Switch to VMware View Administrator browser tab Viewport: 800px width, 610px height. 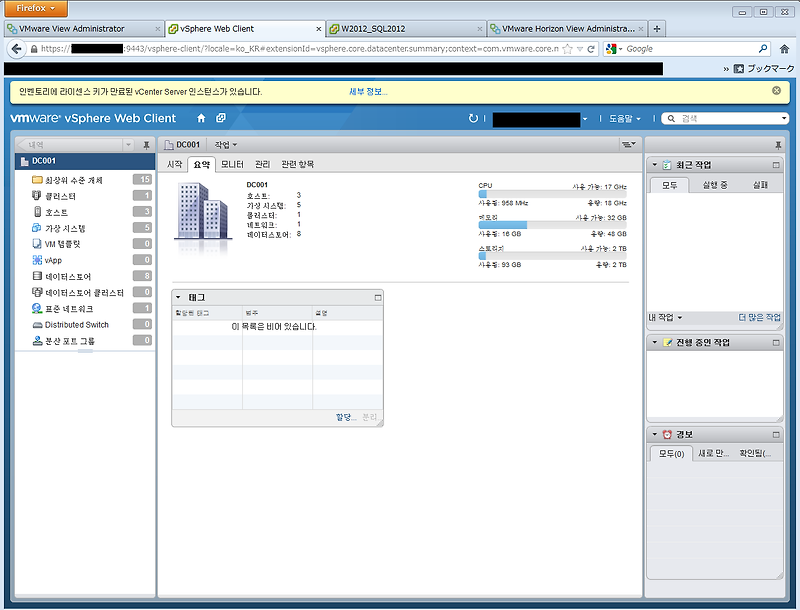pos(84,29)
